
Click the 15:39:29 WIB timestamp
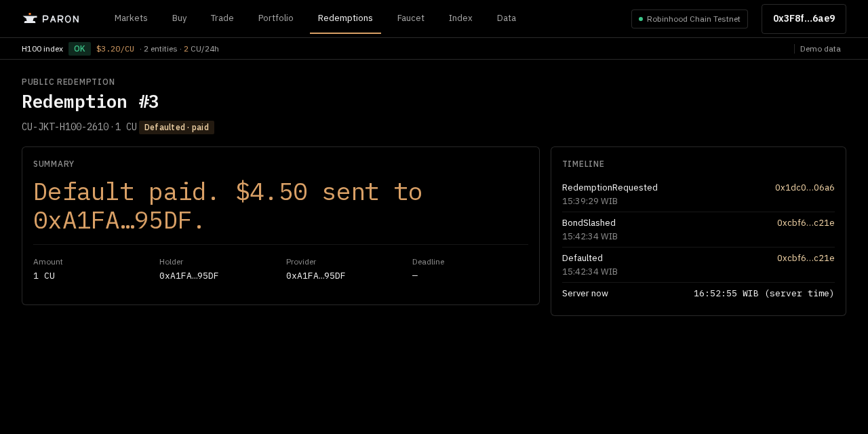590,201
